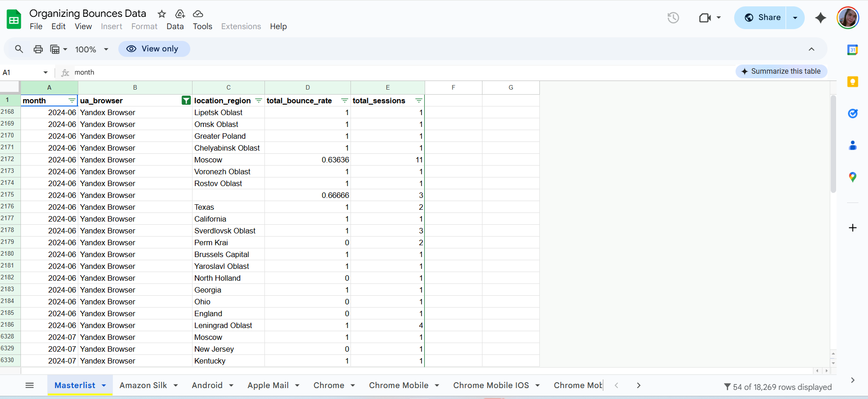The image size is (868, 399).
Task: Open the Google account avatar
Action: [848, 18]
